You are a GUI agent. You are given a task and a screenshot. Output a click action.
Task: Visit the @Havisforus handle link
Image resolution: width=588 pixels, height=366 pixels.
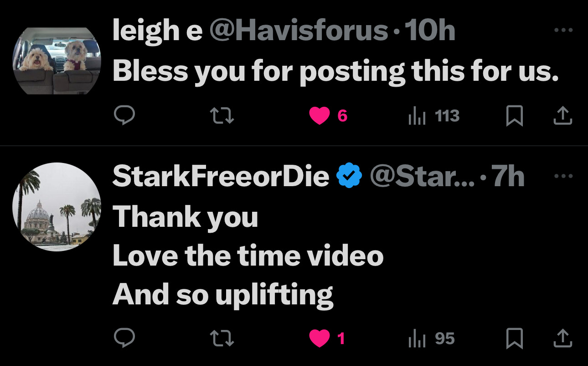299,31
